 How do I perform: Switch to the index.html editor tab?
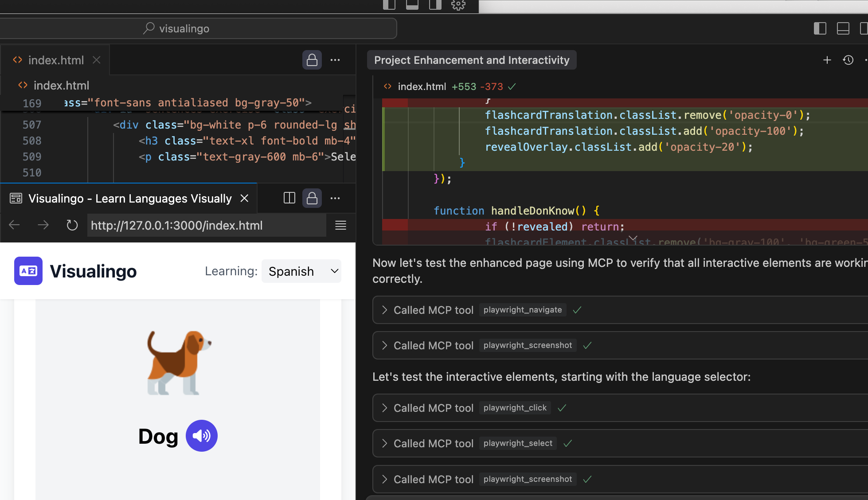[55, 60]
